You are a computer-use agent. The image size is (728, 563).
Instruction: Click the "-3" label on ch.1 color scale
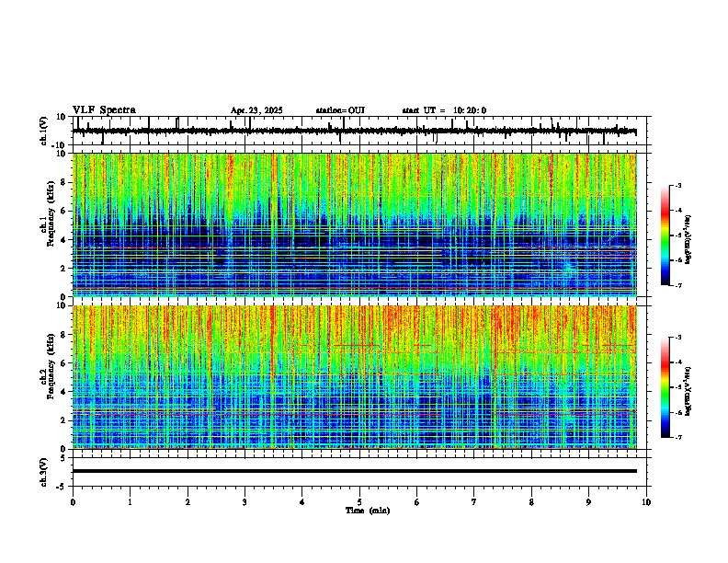pos(677,186)
